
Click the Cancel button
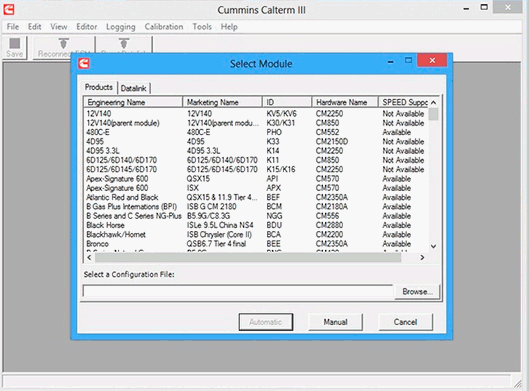(x=405, y=322)
